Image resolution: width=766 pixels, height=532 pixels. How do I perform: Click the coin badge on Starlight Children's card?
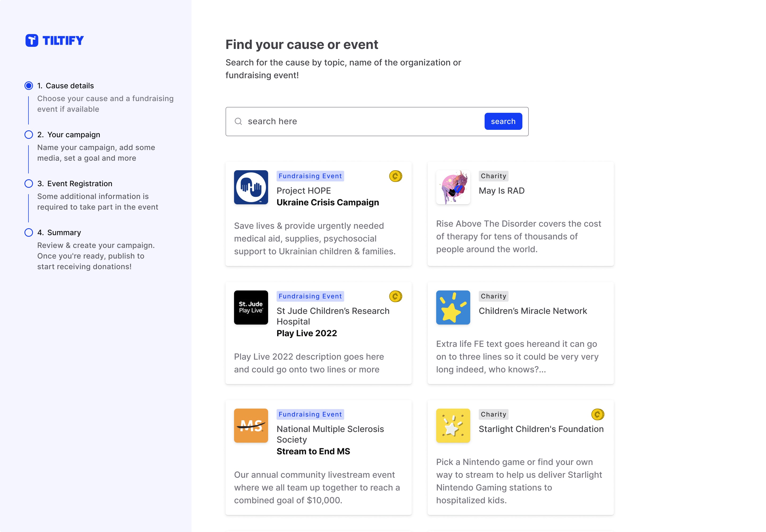pos(598,414)
